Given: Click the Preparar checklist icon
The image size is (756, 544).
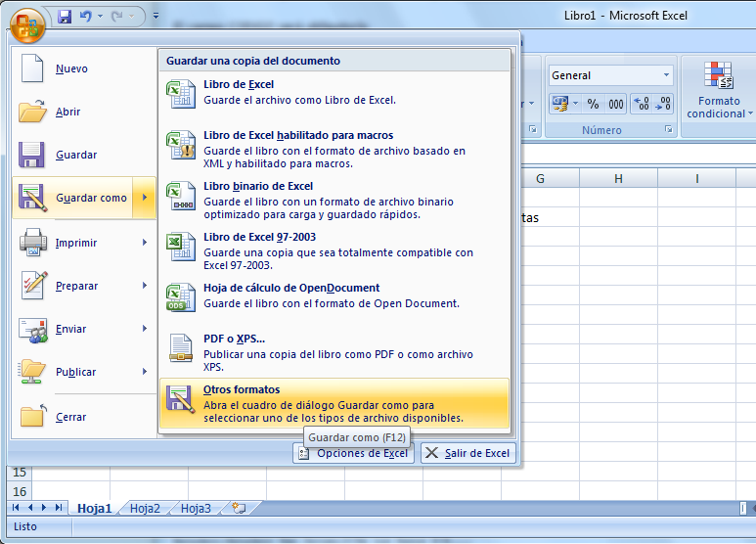Looking at the screenshot, I should point(34,285).
